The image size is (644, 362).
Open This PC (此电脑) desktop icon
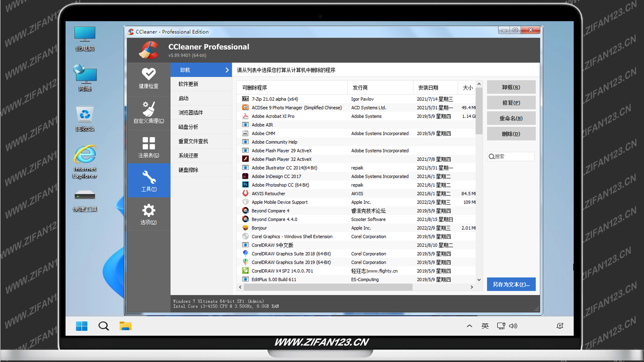coord(85,39)
